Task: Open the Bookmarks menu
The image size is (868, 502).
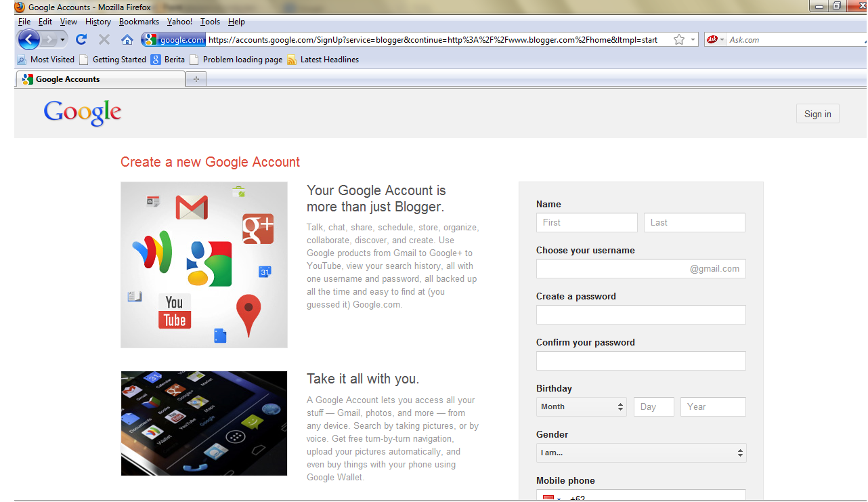Action: pos(139,22)
